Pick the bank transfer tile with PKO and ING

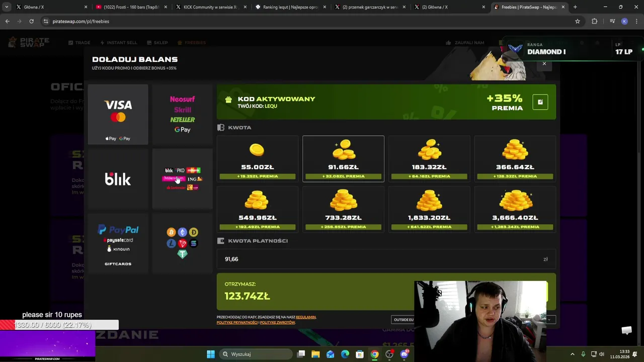[x=182, y=179]
